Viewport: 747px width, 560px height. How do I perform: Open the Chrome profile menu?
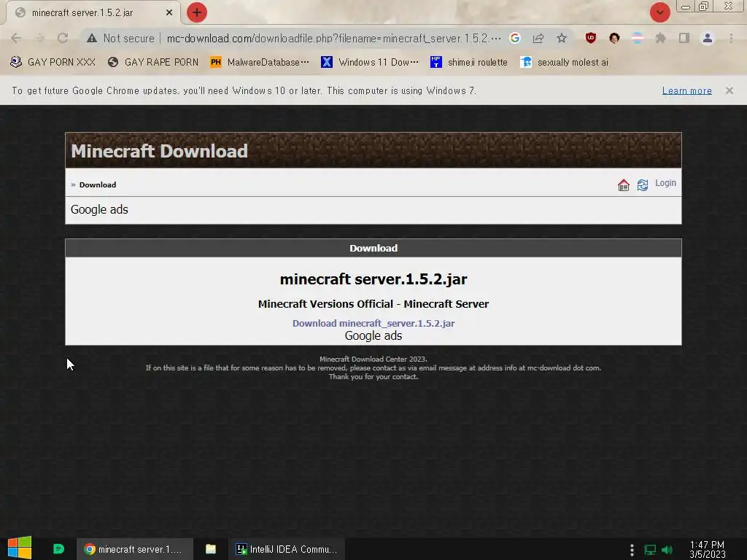[x=708, y=38]
